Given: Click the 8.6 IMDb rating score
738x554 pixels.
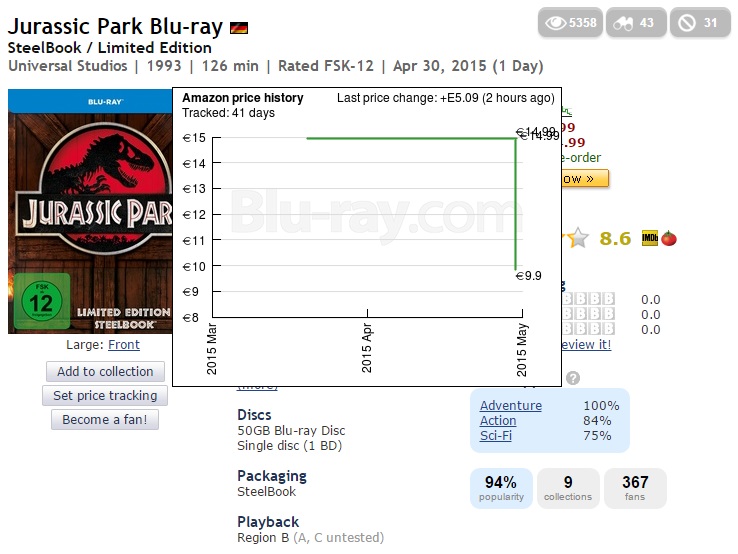Looking at the screenshot, I should (615, 238).
